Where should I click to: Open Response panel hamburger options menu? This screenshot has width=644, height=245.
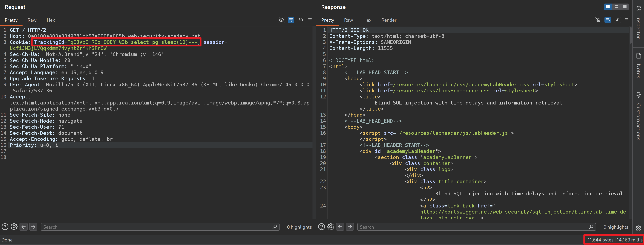click(627, 20)
